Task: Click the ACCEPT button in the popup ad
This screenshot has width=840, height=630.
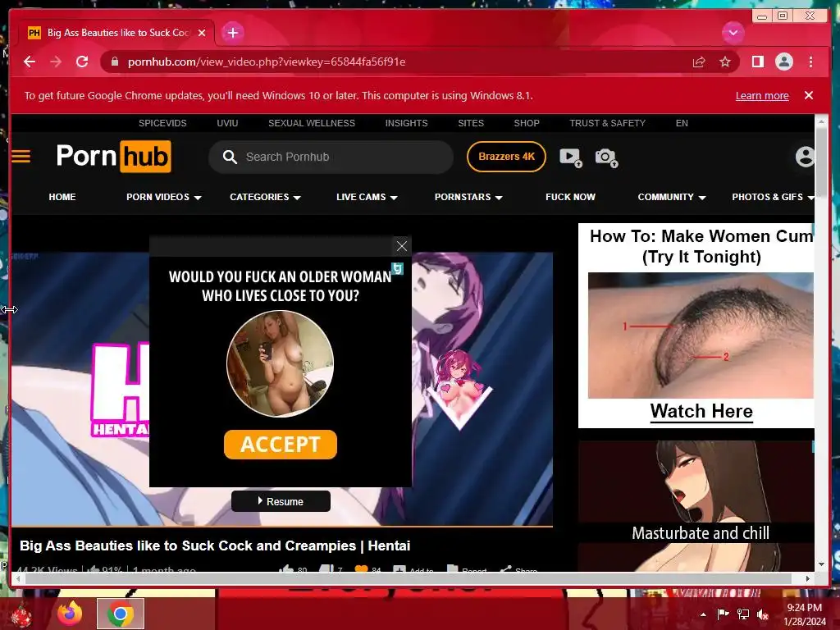Action: tap(281, 444)
